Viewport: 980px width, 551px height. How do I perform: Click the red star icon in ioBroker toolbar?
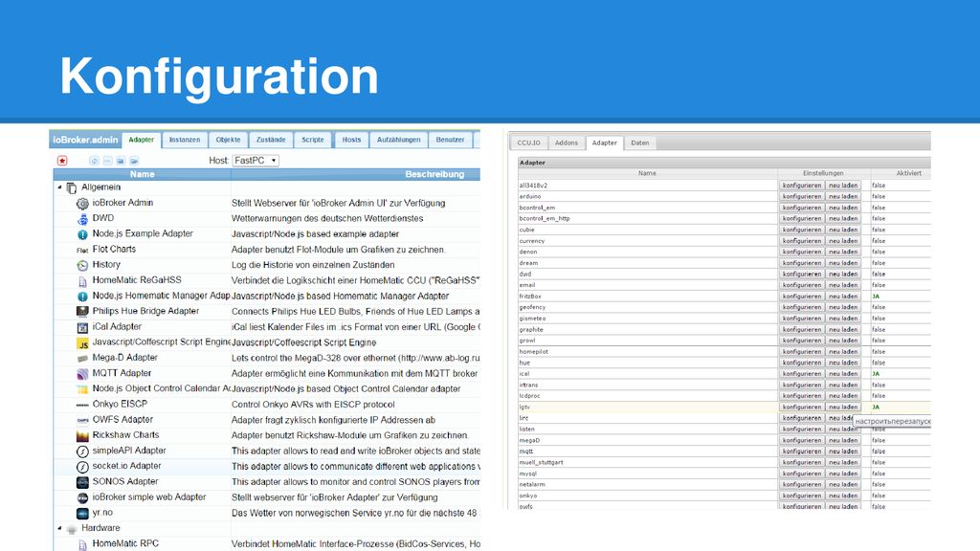click(x=62, y=161)
